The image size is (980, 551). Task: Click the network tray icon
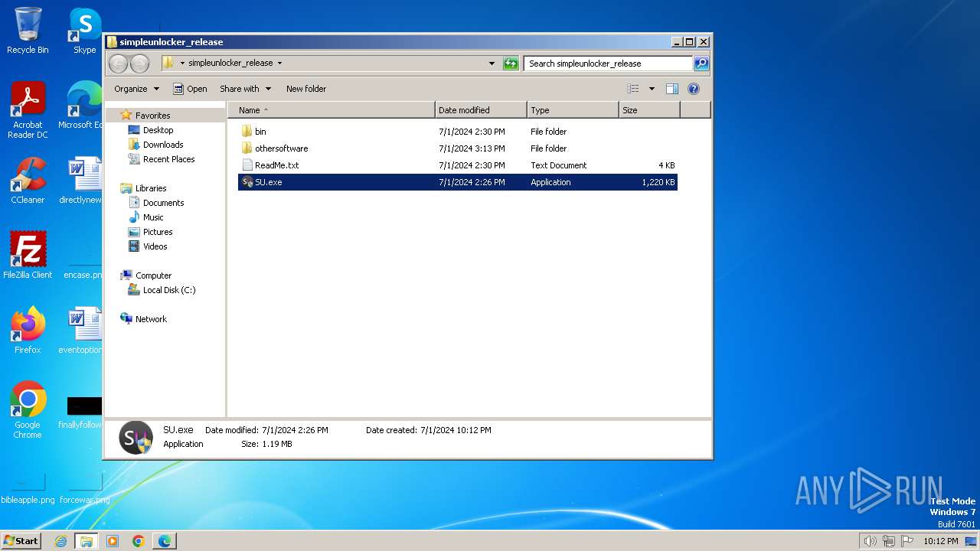point(889,541)
